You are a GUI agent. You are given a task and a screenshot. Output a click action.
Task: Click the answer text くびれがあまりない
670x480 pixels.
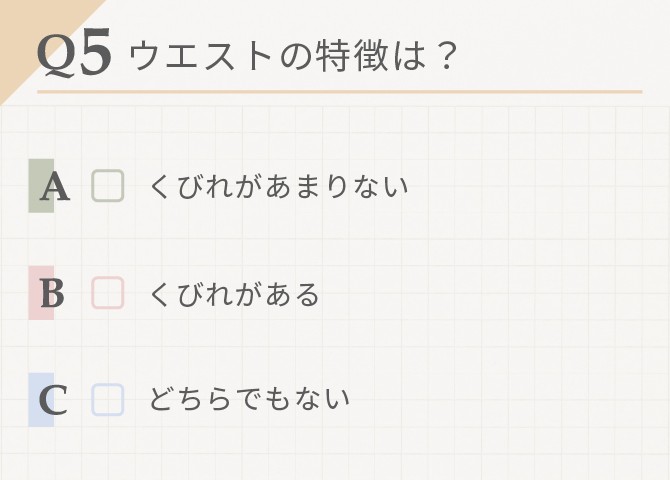point(279,186)
